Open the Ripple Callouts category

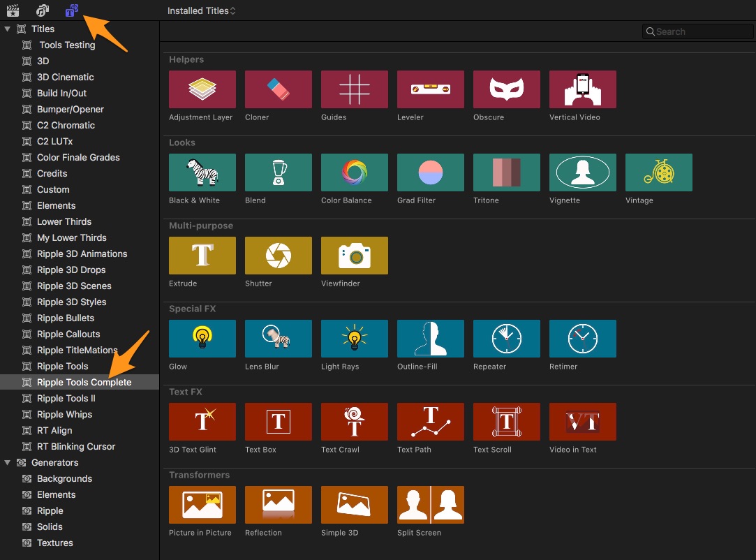[80, 334]
